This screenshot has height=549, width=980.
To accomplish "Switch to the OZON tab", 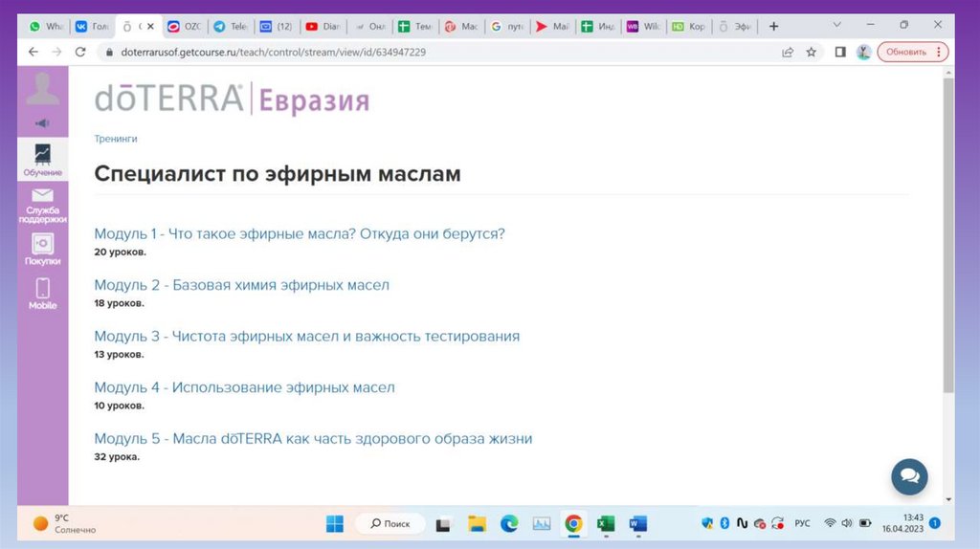I will (185, 26).
